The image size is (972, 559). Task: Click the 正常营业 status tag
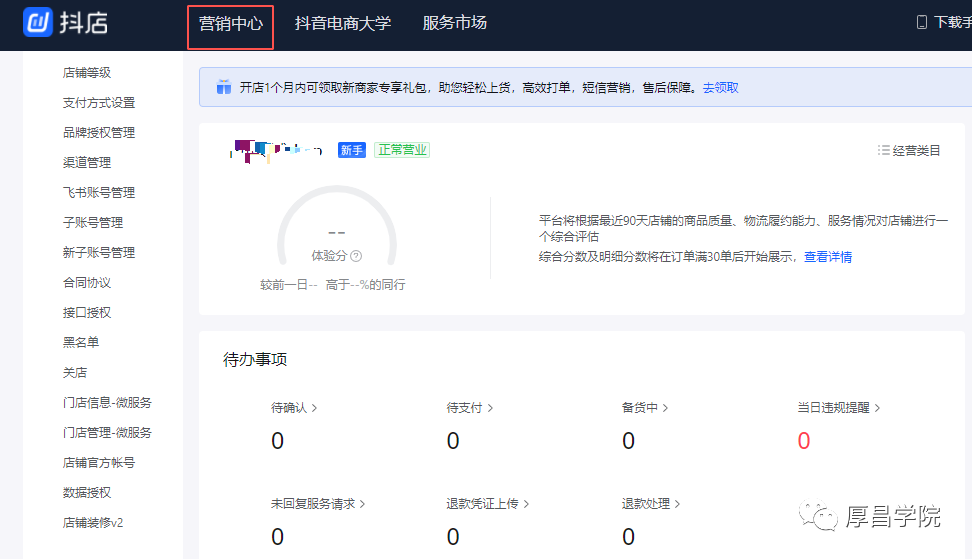[402, 150]
